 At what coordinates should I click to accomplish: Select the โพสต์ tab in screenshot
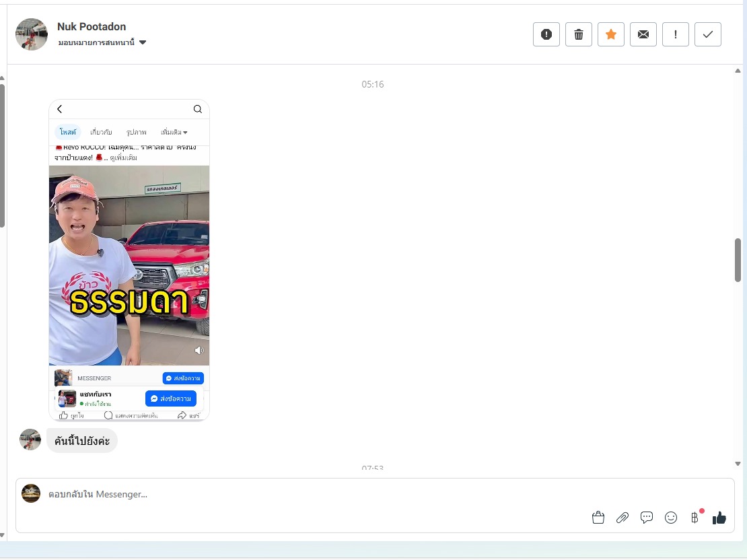pyautogui.click(x=68, y=132)
